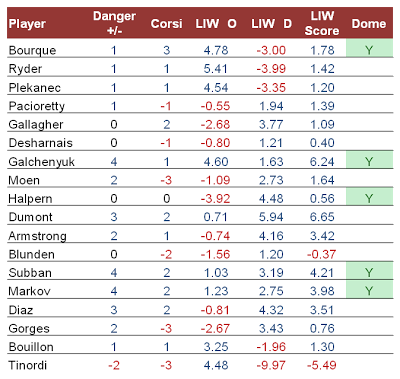Image resolution: width=400 pixels, height=379 pixels.
Task: Select Dumont's LIW Score value 6.65
Action: click(322, 217)
